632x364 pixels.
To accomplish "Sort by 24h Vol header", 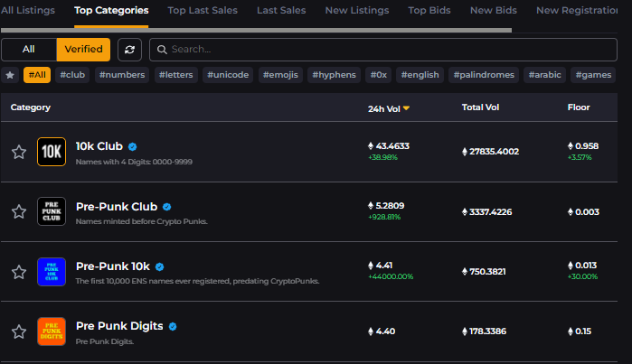I will pos(383,108).
